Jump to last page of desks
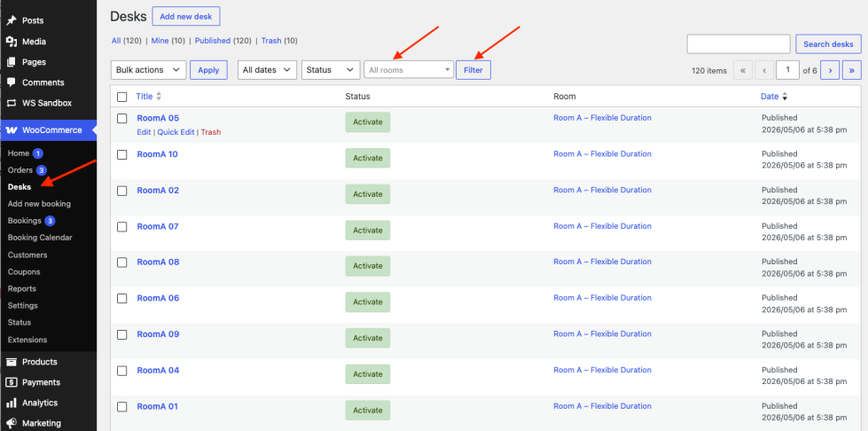 (851, 70)
